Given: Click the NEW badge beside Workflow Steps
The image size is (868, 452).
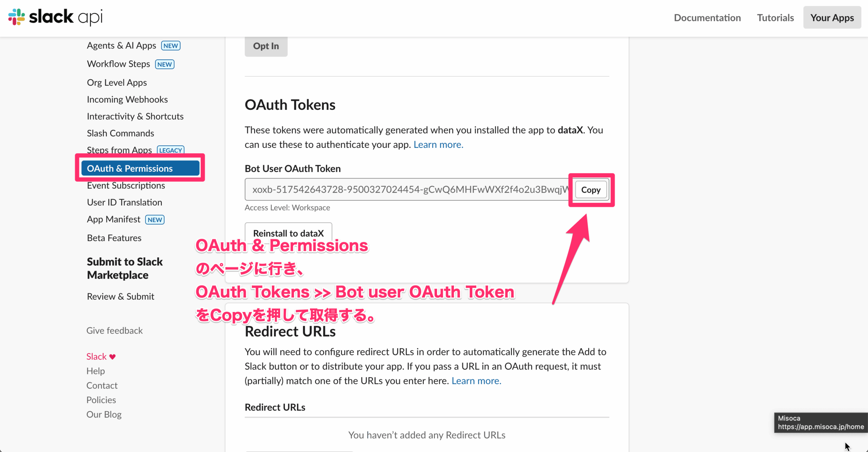Looking at the screenshot, I should [164, 64].
